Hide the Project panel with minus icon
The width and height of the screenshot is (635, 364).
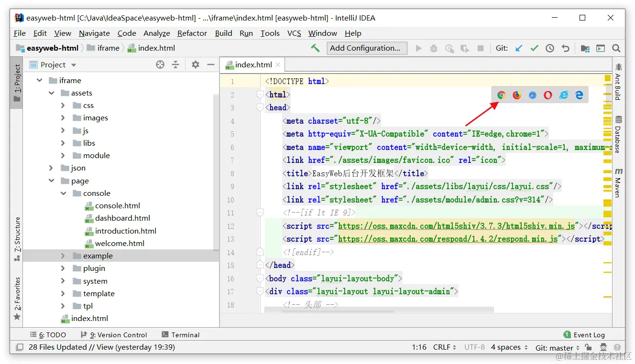(x=210, y=64)
